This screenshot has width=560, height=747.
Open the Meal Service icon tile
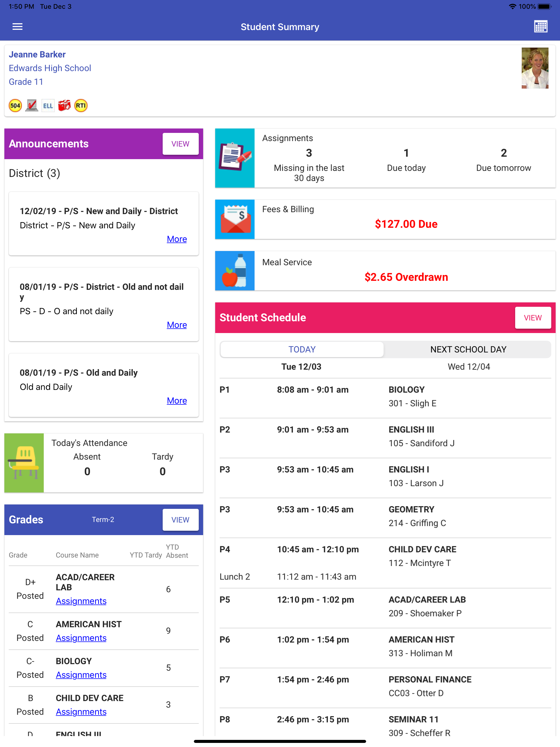pyautogui.click(x=235, y=270)
